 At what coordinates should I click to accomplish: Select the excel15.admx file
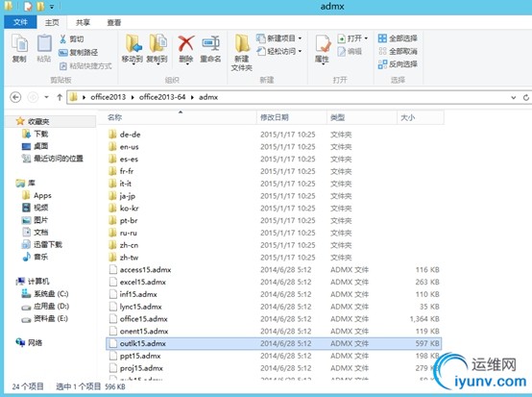point(143,282)
